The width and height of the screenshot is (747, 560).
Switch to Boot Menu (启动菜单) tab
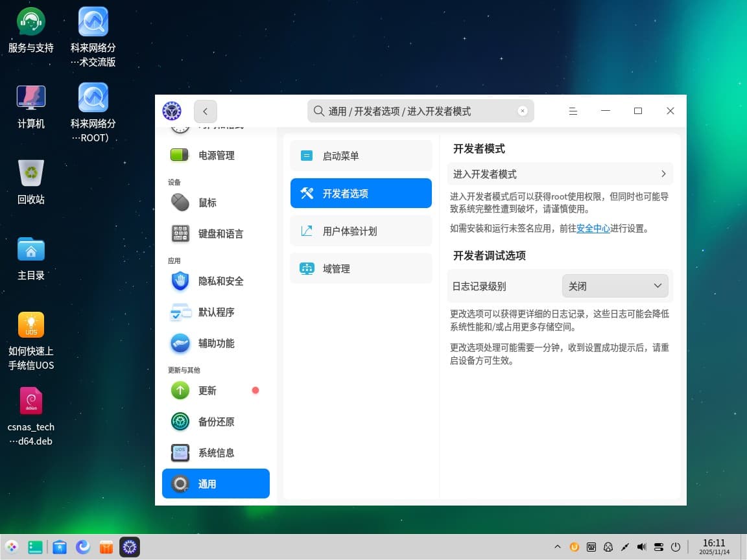point(361,156)
